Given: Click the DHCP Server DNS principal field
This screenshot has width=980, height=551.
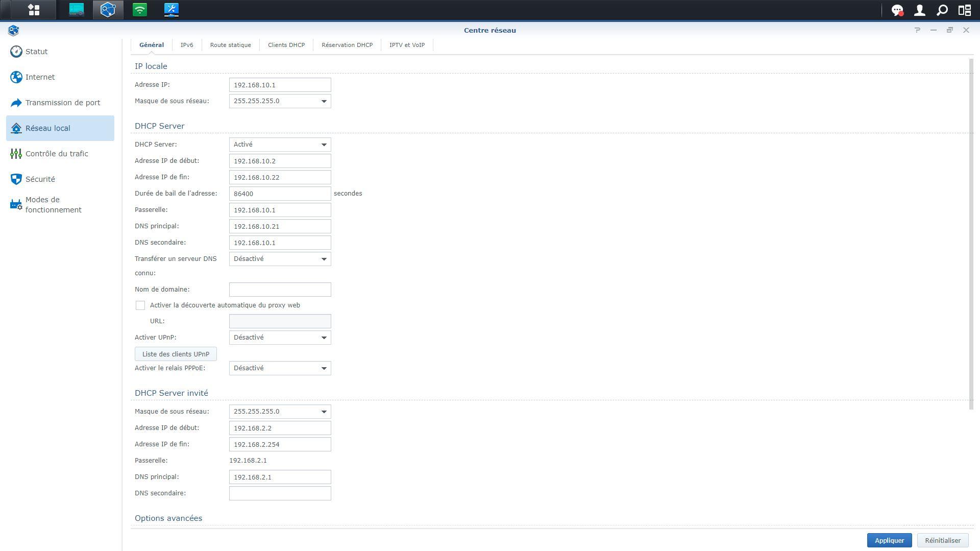Looking at the screenshot, I should click(280, 226).
